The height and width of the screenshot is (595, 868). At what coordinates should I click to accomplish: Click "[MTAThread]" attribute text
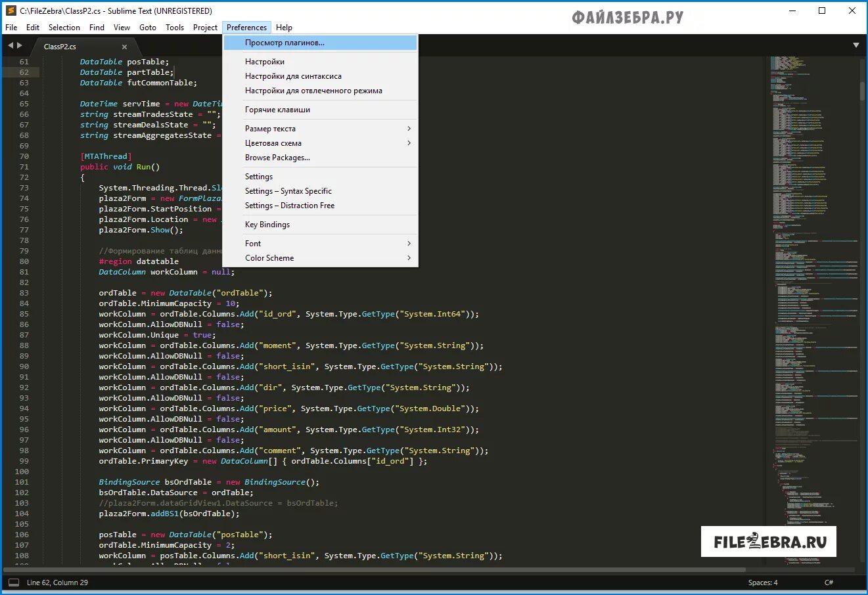tap(106, 156)
